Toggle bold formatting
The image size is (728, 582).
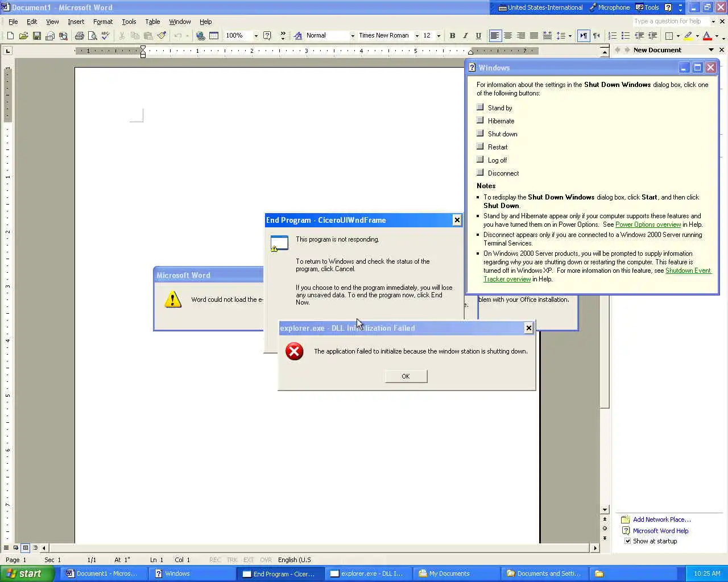tap(452, 36)
